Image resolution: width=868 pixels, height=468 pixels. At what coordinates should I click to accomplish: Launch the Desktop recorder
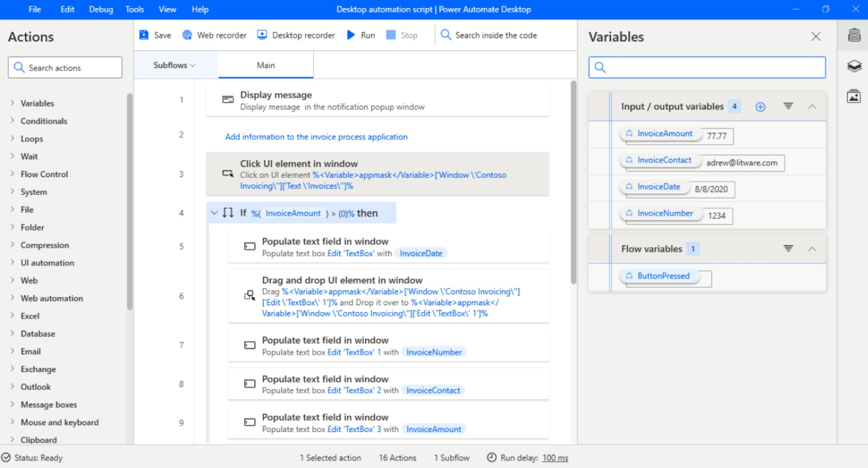point(296,35)
